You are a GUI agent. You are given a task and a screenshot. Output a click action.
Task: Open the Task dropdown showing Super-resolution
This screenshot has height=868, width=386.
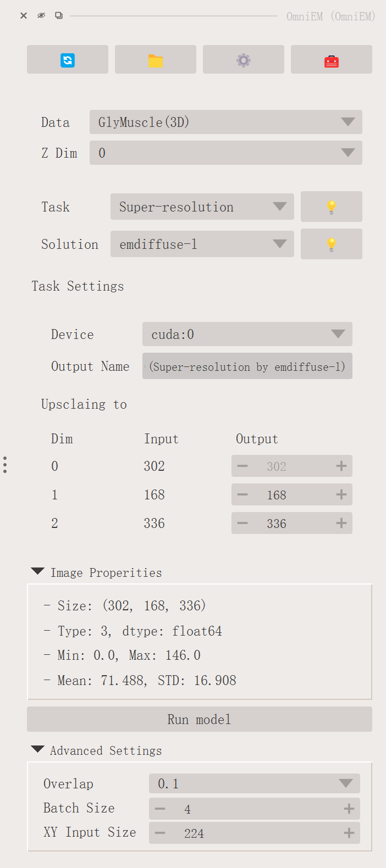[x=202, y=207]
